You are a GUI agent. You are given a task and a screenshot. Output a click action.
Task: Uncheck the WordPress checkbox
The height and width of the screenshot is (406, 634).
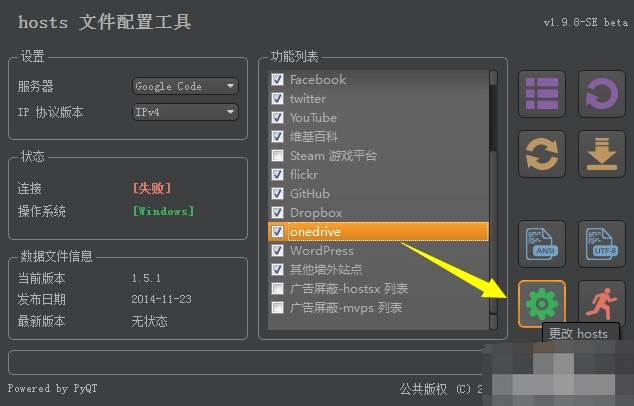pyautogui.click(x=277, y=250)
